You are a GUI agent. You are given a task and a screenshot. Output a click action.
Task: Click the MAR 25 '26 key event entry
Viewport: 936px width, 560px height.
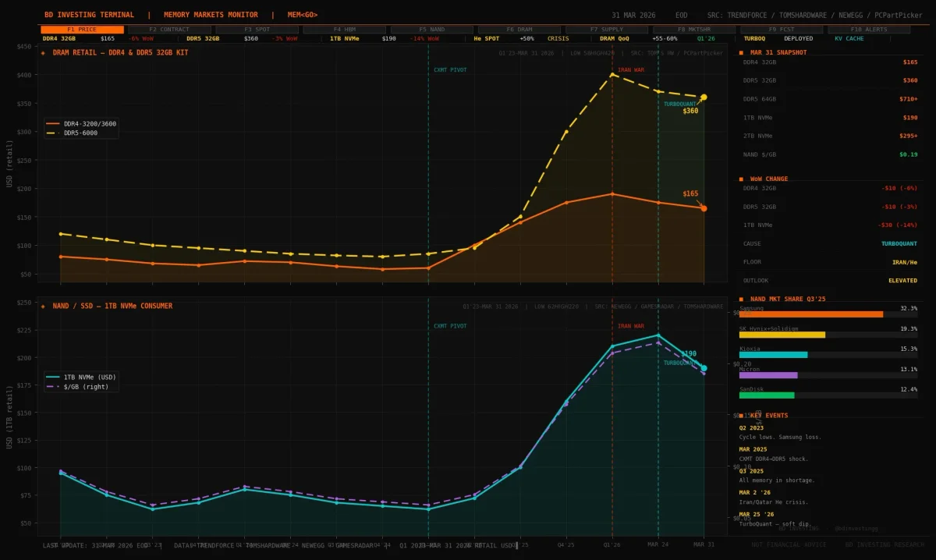pyautogui.click(x=777, y=519)
